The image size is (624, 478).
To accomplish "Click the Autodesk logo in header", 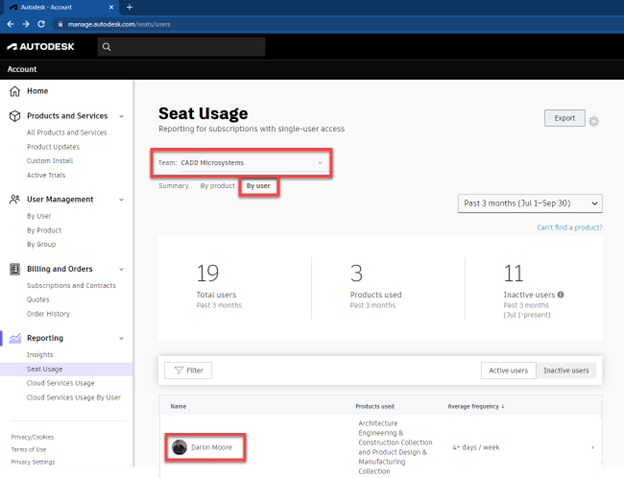I will [41, 47].
